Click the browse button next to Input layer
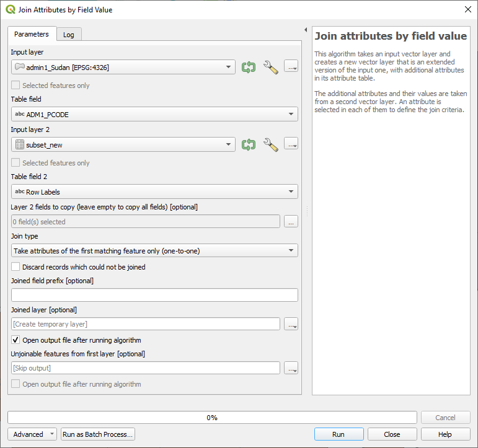 (291, 67)
